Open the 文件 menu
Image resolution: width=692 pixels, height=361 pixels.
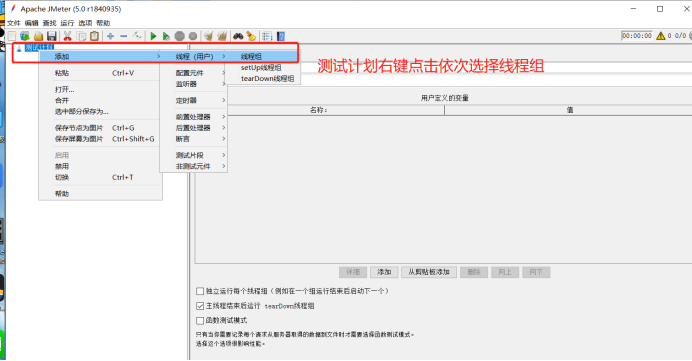tap(14, 23)
